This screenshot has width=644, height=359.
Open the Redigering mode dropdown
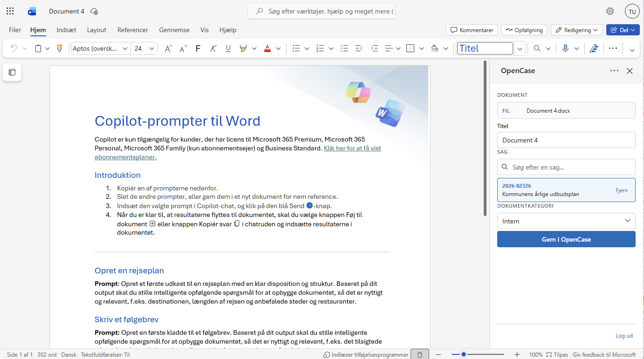[576, 30]
